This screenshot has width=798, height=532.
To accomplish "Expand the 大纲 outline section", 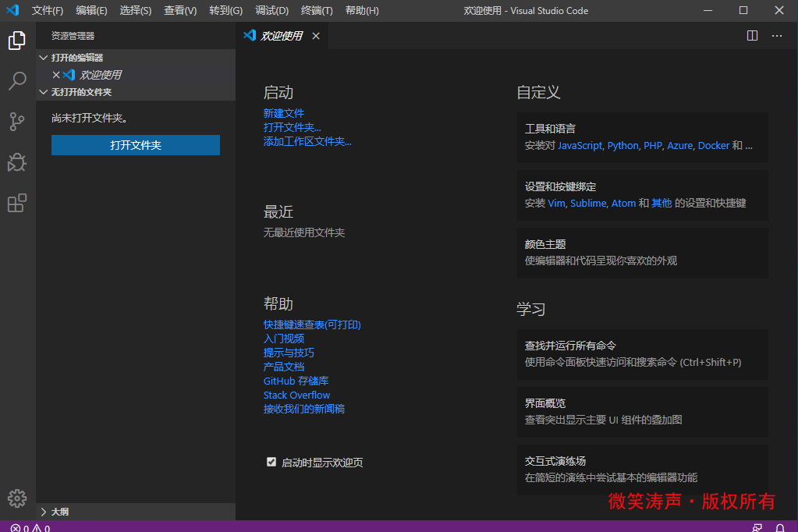I will 136,512.
